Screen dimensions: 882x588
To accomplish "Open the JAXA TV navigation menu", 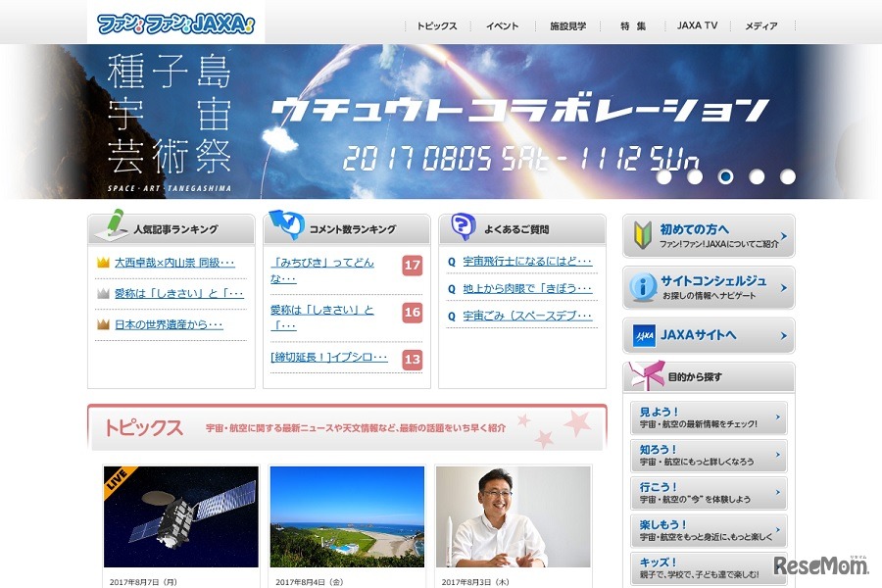I will [697, 25].
